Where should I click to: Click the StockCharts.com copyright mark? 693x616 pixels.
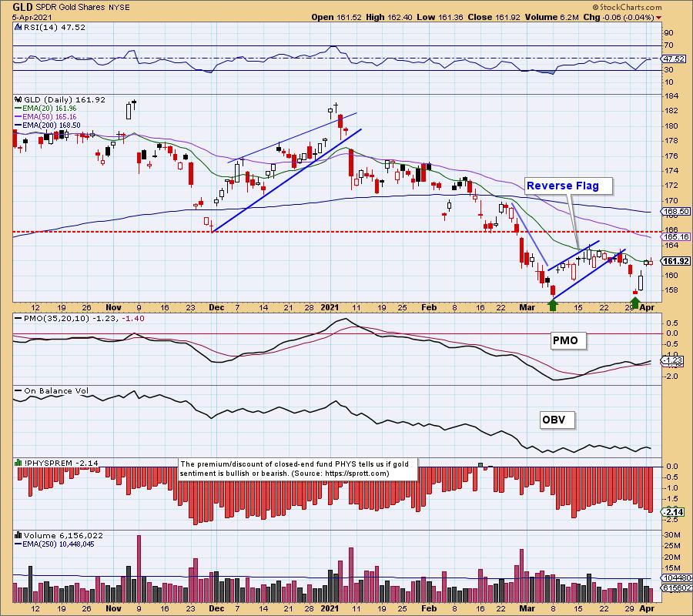click(627, 7)
